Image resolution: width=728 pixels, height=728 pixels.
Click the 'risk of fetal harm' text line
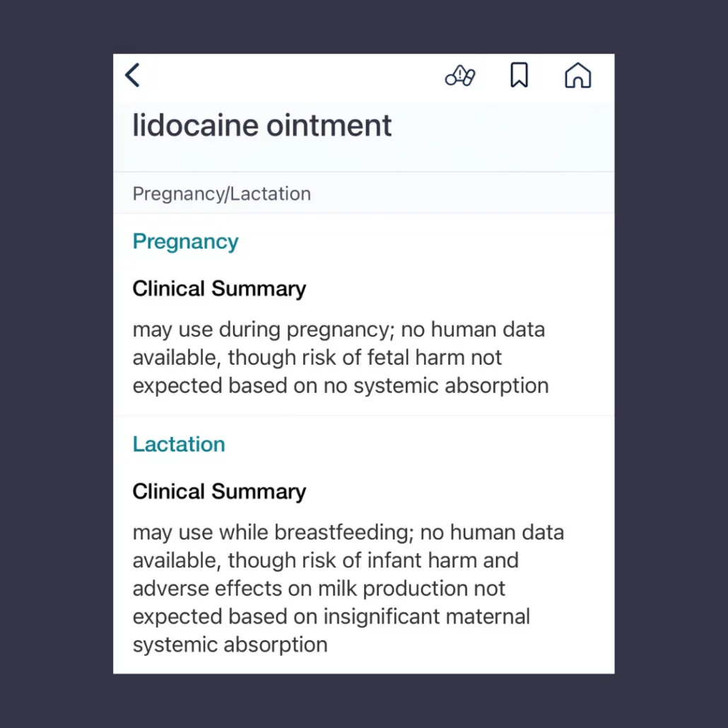point(317,358)
